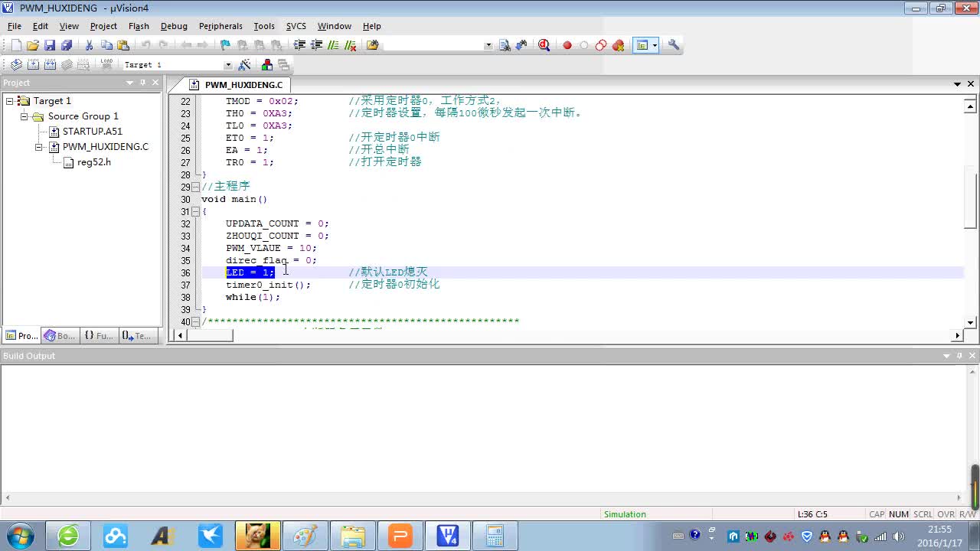Image resolution: width=980 pixels, height=551 pixels.
Task: Click the editor horizontal scrollbar thumb
Action: (x=210, y=335)
